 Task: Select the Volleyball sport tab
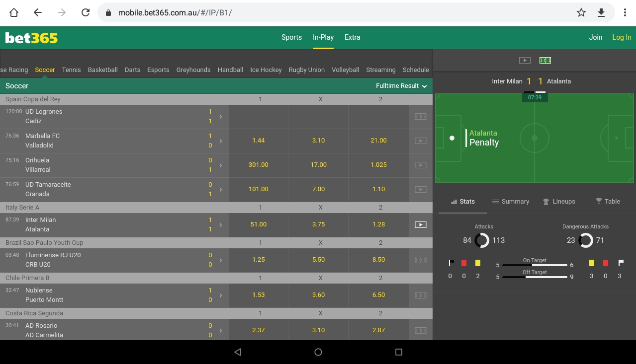click(346, 70)
